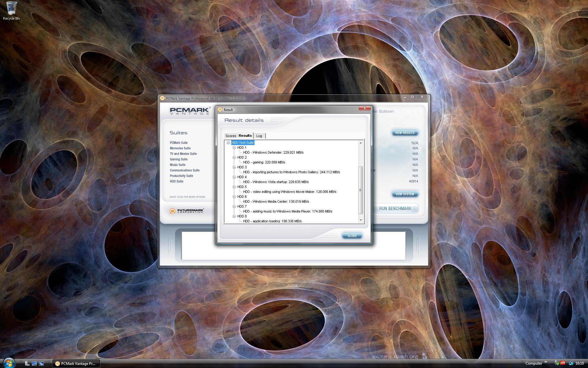
Task: Click VIEW RESULTS in PCMark window
Action: (x=405, y=133)
